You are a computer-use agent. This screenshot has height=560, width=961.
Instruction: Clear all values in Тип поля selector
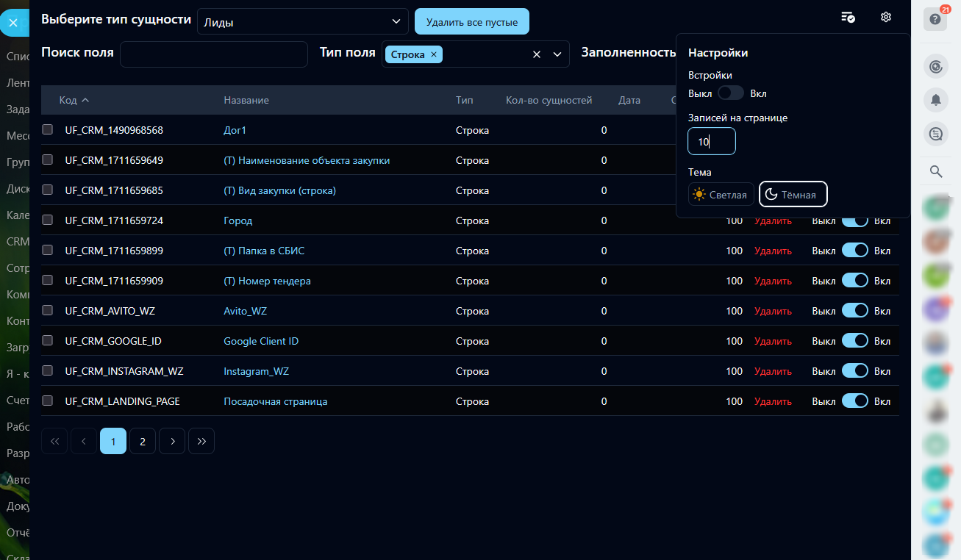click(x=537, y=54)
